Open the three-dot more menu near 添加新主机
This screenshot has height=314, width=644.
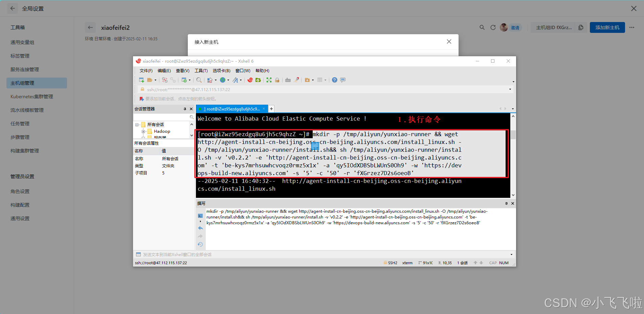point(632,27)
